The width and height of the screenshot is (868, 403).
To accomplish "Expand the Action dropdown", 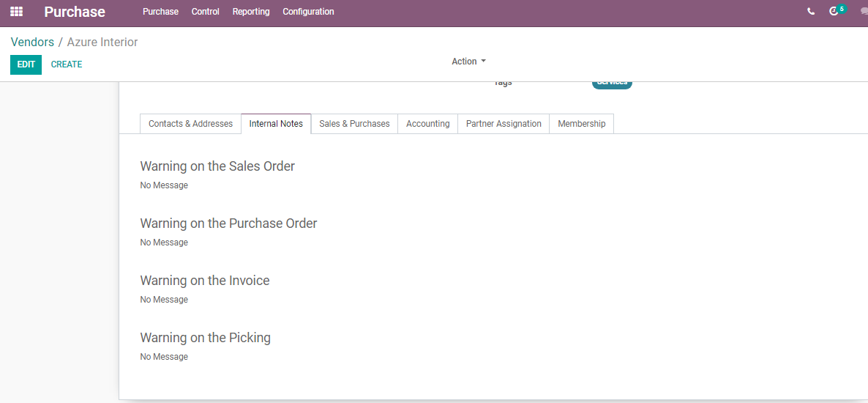I will tap(469, 62).
